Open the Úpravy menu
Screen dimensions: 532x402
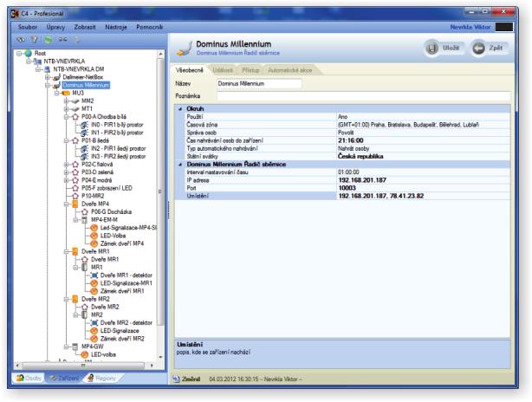coord(55,27)
